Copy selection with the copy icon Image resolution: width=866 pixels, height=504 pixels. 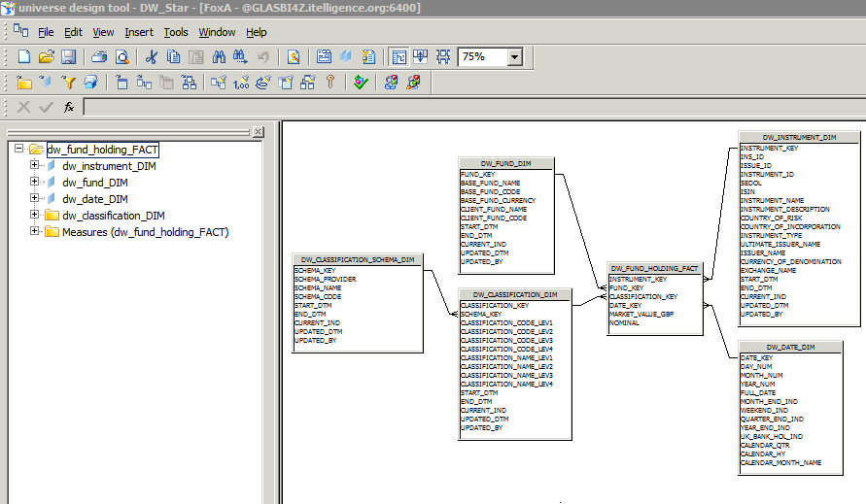click(173, 57)
